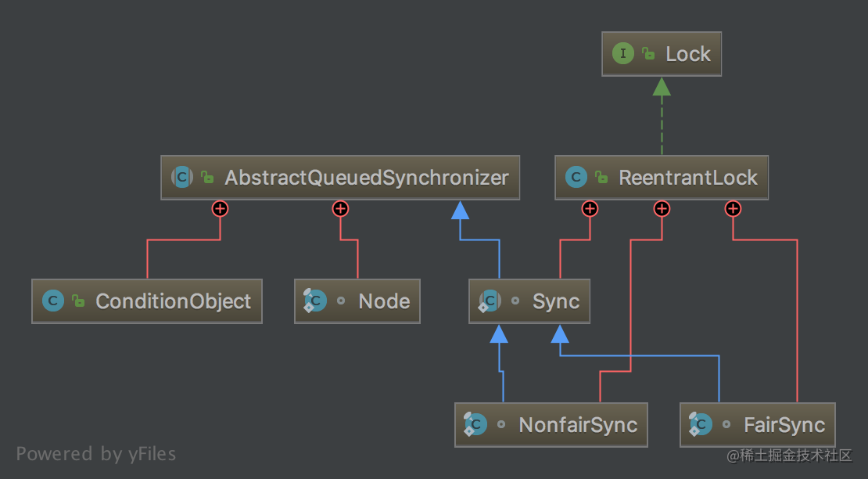Click the green implements arrowhead below Lock

pos(662,86)
